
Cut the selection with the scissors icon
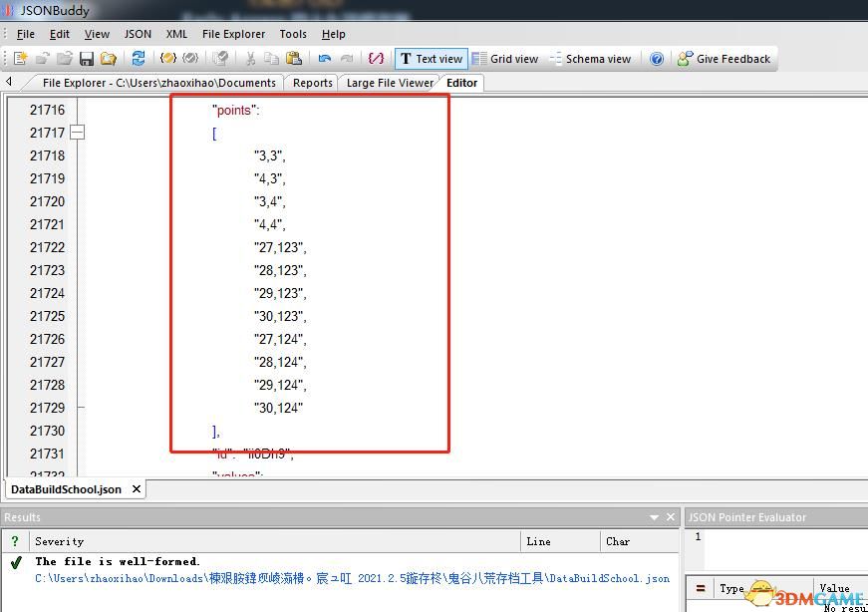pos(250,58)
